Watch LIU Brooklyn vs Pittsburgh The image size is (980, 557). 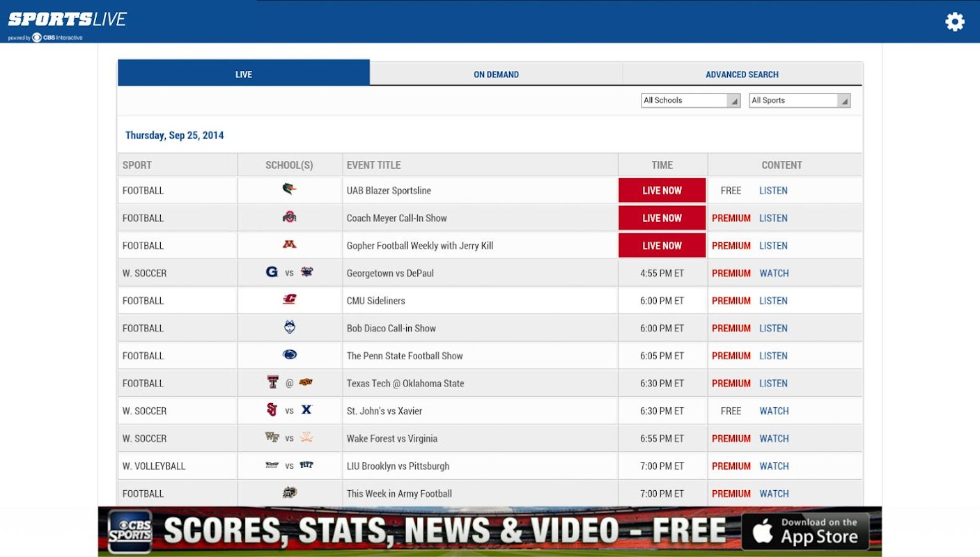tap(774, 466)
